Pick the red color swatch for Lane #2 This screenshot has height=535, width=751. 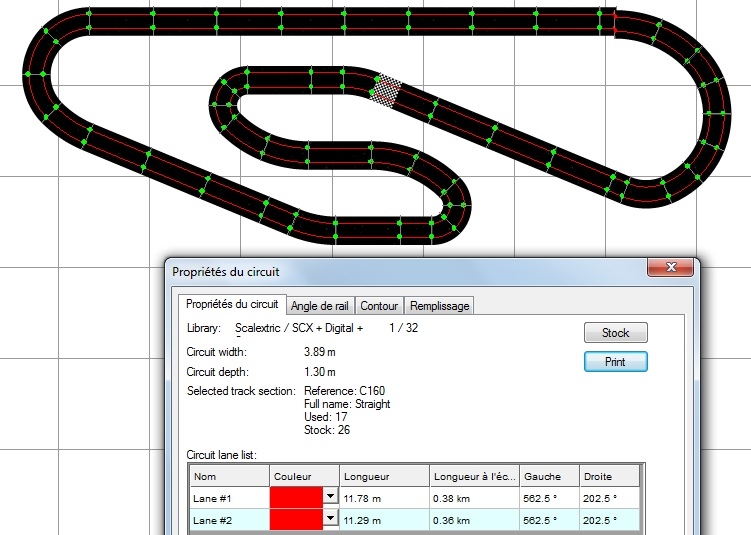[296, 519]
